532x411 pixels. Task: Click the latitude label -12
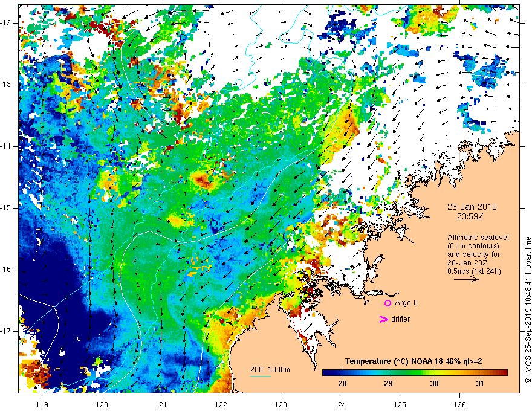coord(6,23)
